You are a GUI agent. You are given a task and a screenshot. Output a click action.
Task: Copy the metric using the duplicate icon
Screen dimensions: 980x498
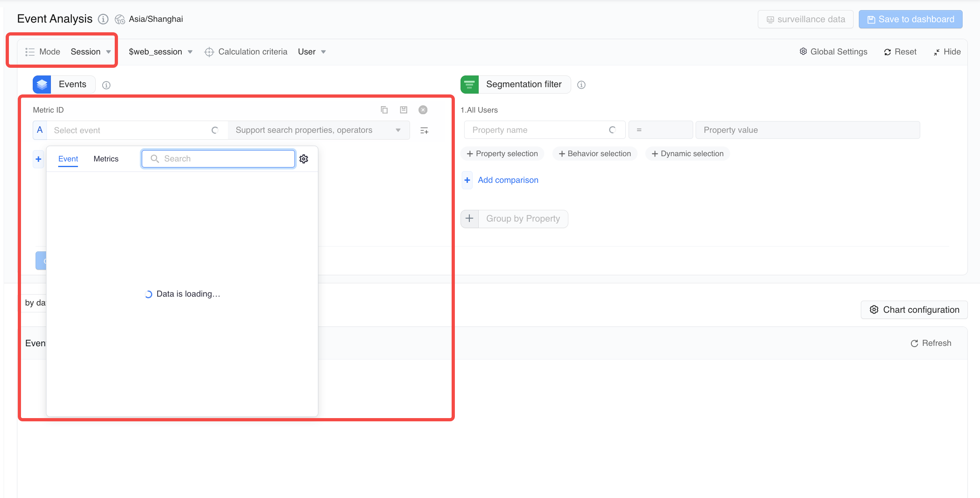(384, 110)
